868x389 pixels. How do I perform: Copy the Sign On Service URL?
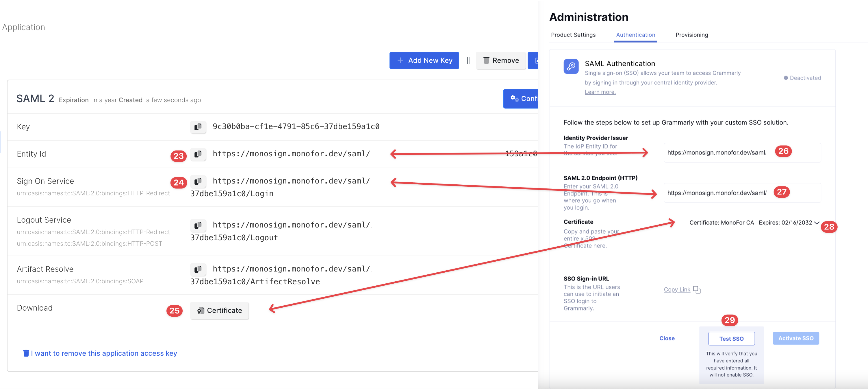pos(198,181)
